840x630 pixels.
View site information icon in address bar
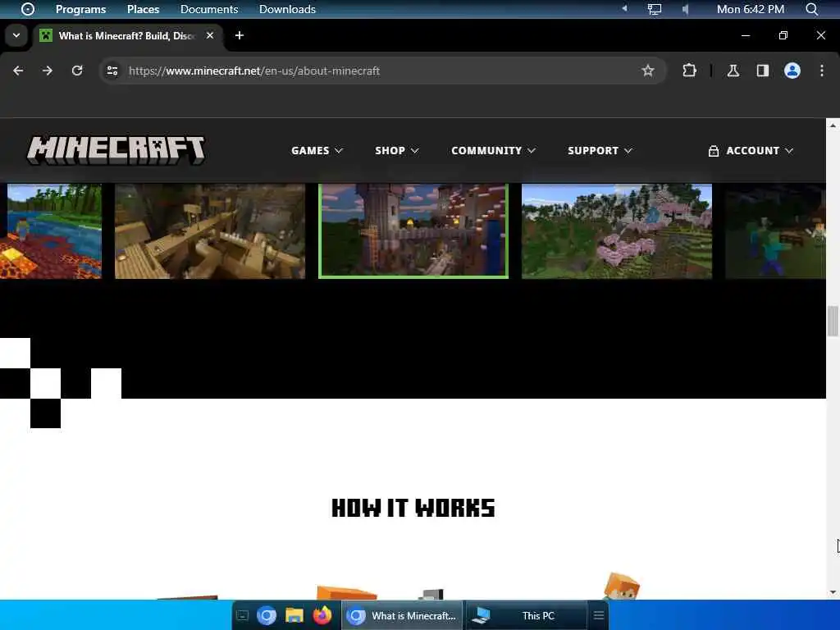[x=112, y=71]
